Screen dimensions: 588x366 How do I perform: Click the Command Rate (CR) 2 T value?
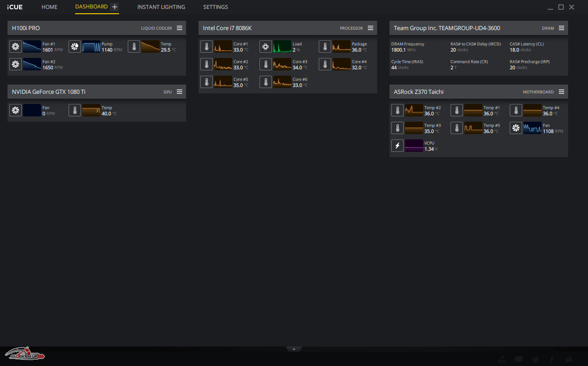coord(453,68)
